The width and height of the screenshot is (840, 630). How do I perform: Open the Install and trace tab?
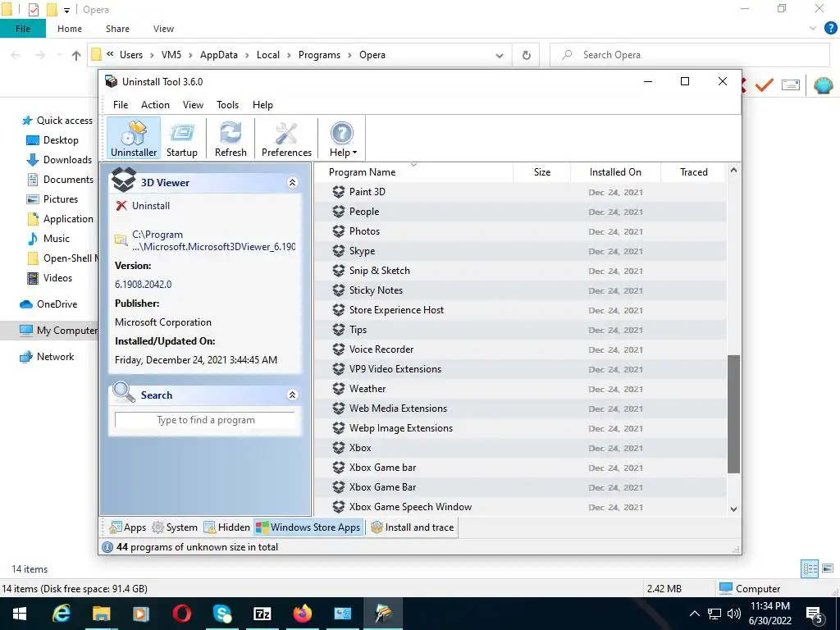412,527
